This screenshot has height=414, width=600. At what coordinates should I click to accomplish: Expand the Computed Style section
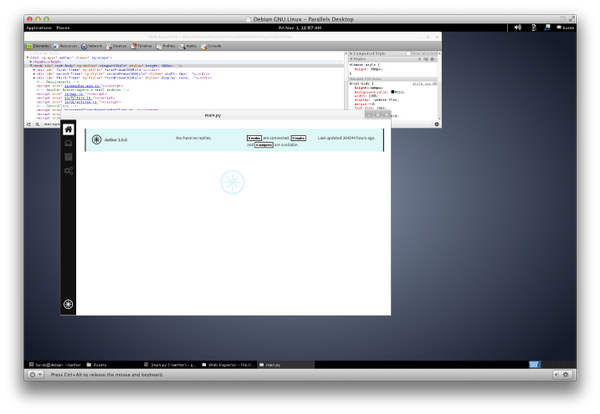tap(351, 54)
